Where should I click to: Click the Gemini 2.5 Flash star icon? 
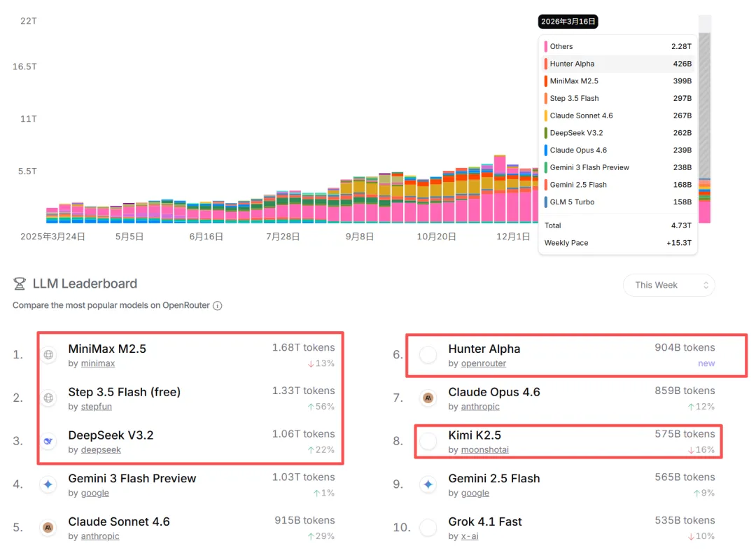(428, 484)
